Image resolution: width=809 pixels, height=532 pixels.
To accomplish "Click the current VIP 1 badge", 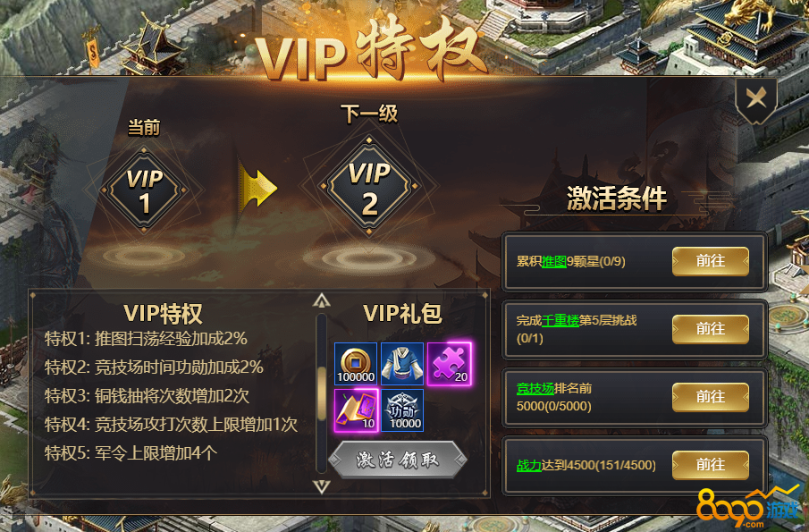I will pos(144,190).
